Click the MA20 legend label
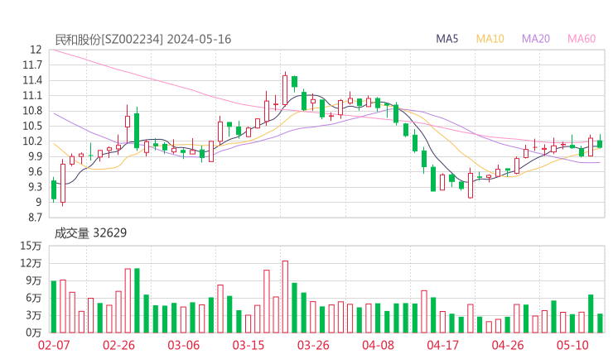This screenshot has height=364, width=613. 536,39
